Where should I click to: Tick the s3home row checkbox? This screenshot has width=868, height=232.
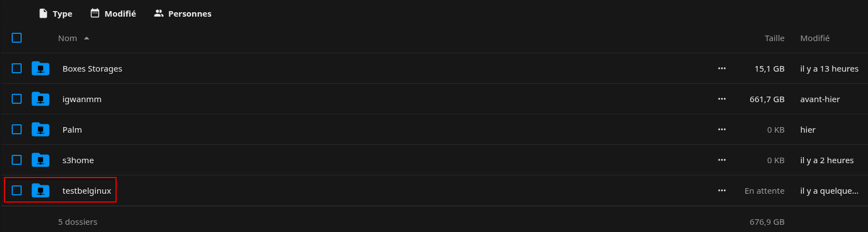(x=17, y=160)
